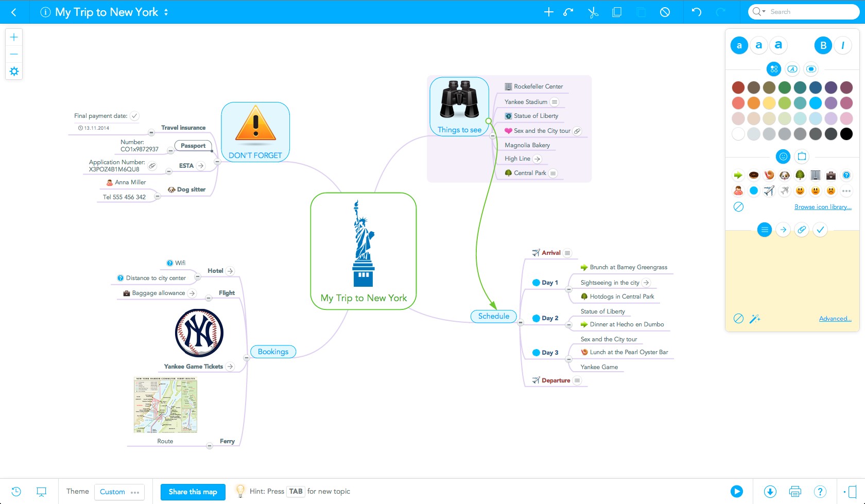Open map settings gear icon

(x=14, y=71)
